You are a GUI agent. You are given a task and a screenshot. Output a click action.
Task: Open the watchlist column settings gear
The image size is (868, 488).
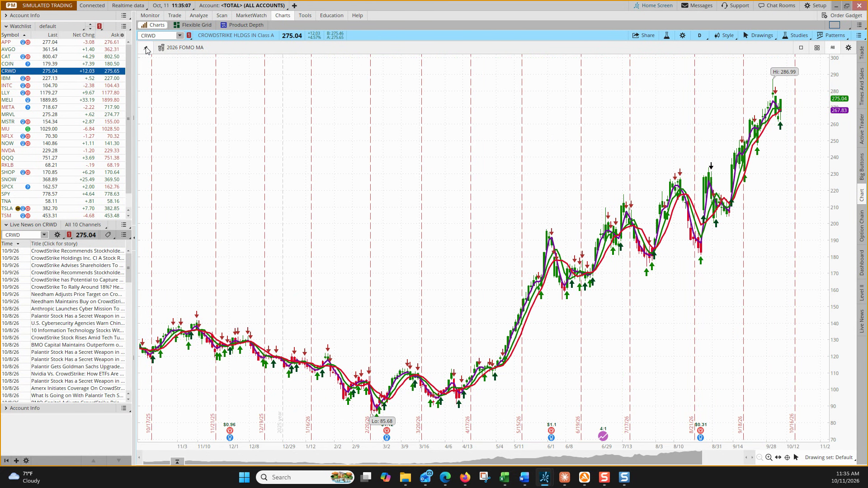122,35
